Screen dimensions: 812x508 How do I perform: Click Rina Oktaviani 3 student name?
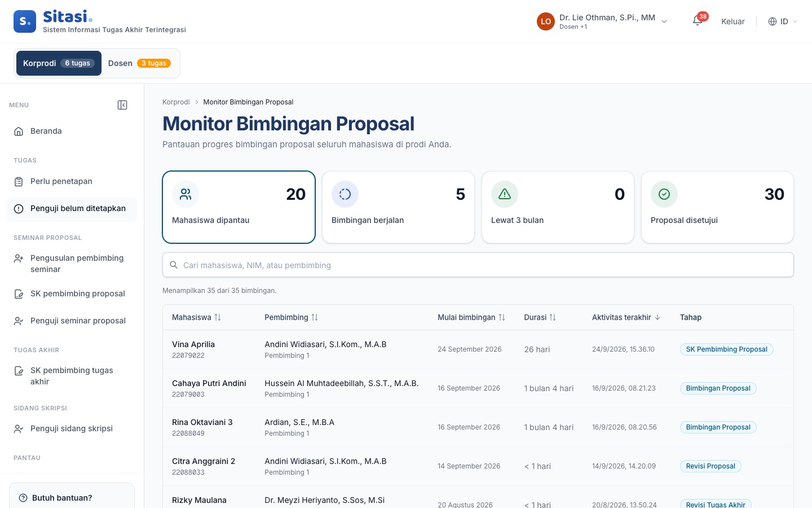pyautogui.click(x=202, y=422)
